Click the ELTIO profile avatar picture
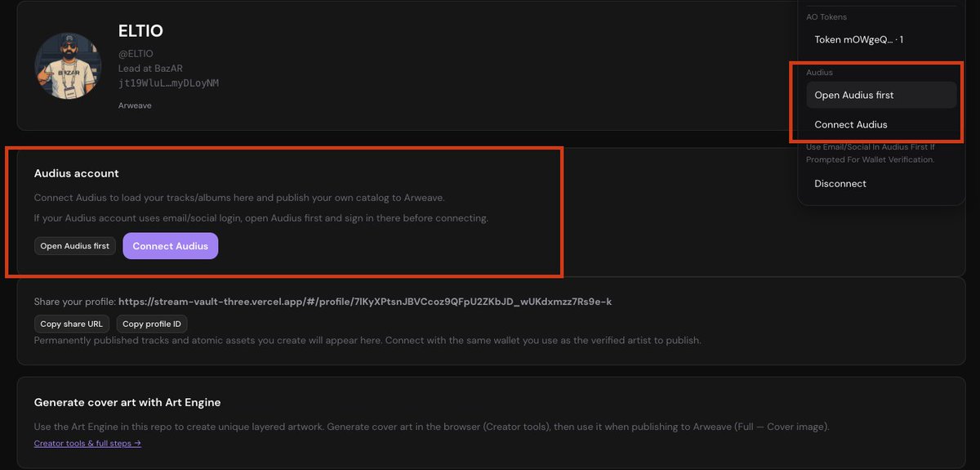Image resolution: width=980 pixels, height=470 pixels. [67, 66]
